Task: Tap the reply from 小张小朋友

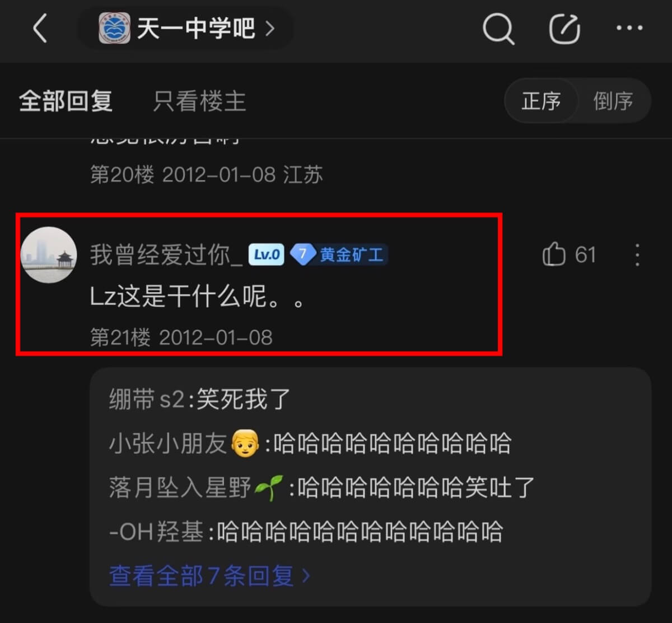Action: 310,444
